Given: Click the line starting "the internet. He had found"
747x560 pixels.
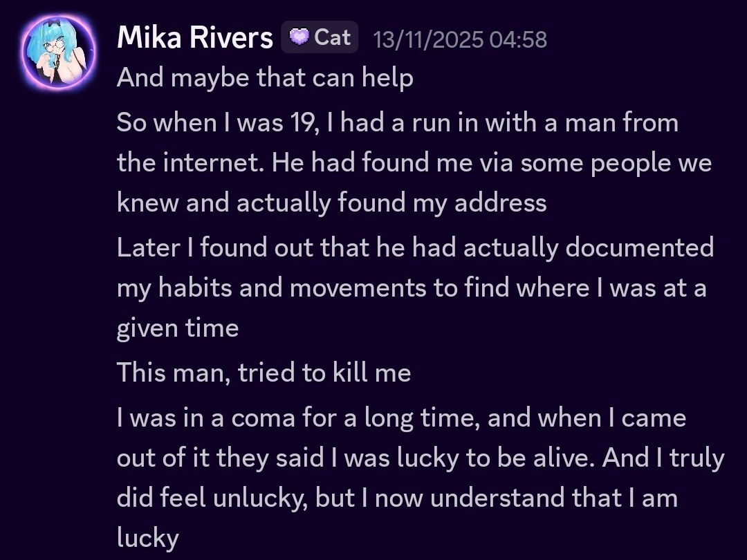Looking at the screenshot, I should tap(414, 162).
